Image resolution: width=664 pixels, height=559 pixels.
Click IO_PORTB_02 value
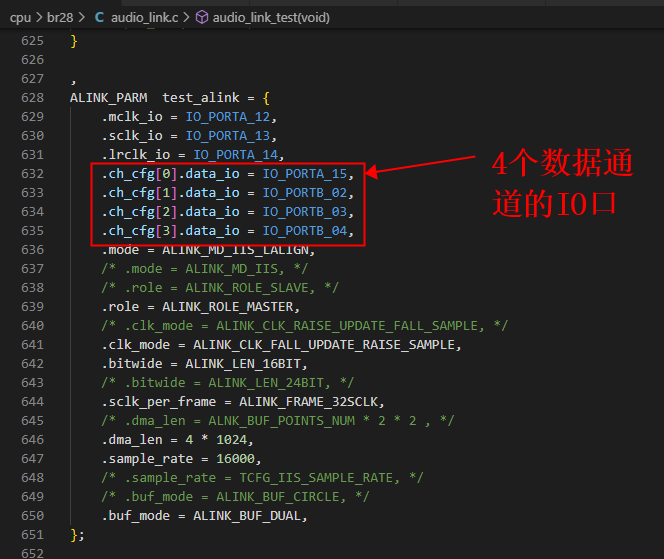point(305,193)
